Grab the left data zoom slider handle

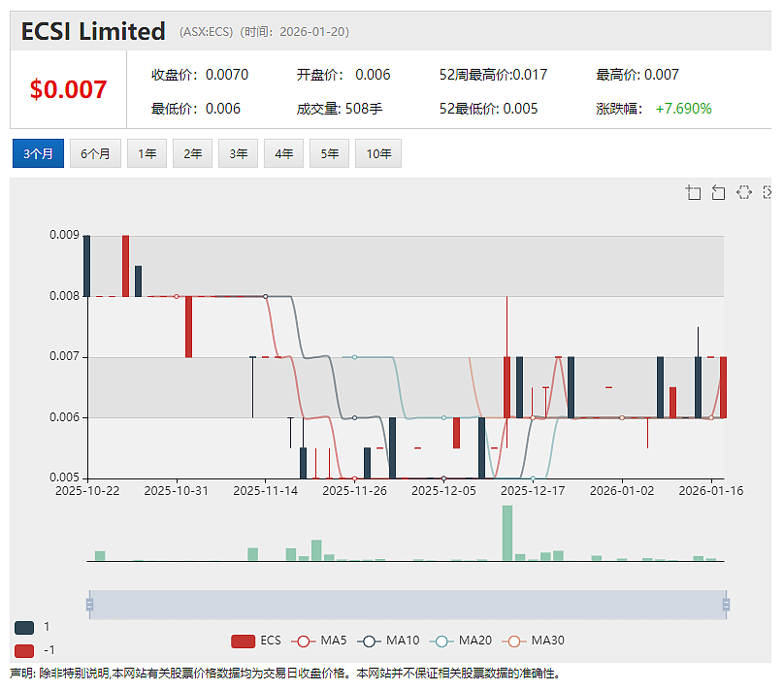click(x=89, y=605)
